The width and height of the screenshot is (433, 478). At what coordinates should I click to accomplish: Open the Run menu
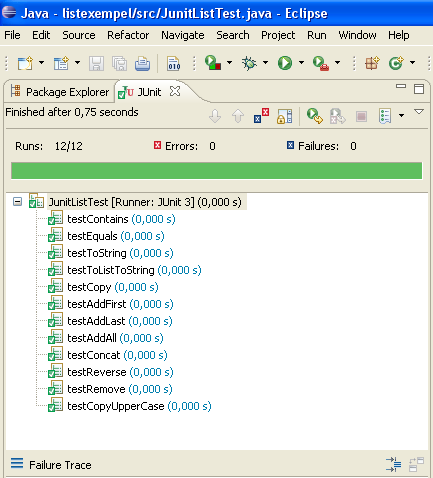point(317,35)
